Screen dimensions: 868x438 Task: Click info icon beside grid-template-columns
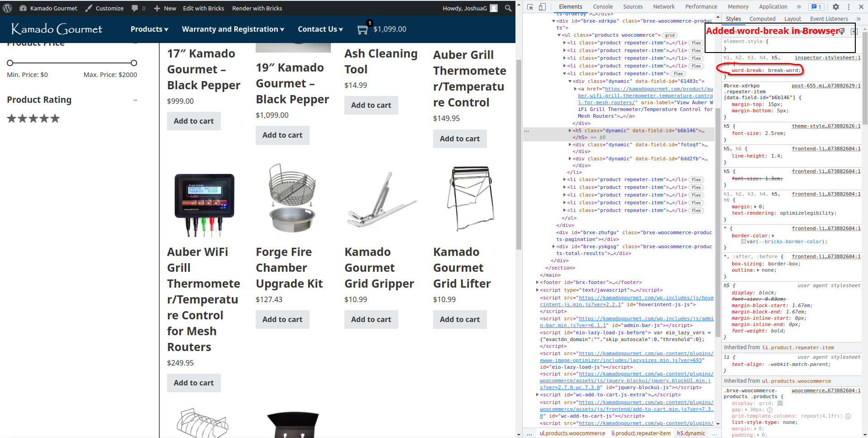848,416
